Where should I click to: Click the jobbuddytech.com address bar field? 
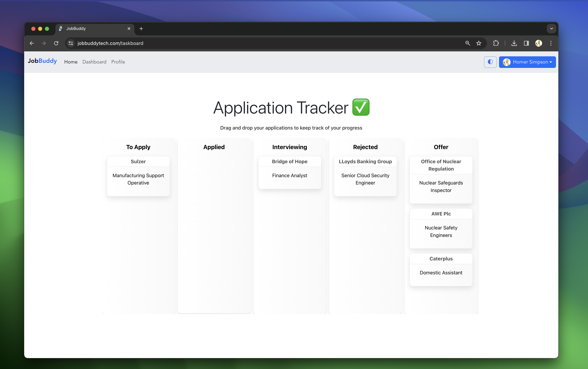(x=244, y=43)
